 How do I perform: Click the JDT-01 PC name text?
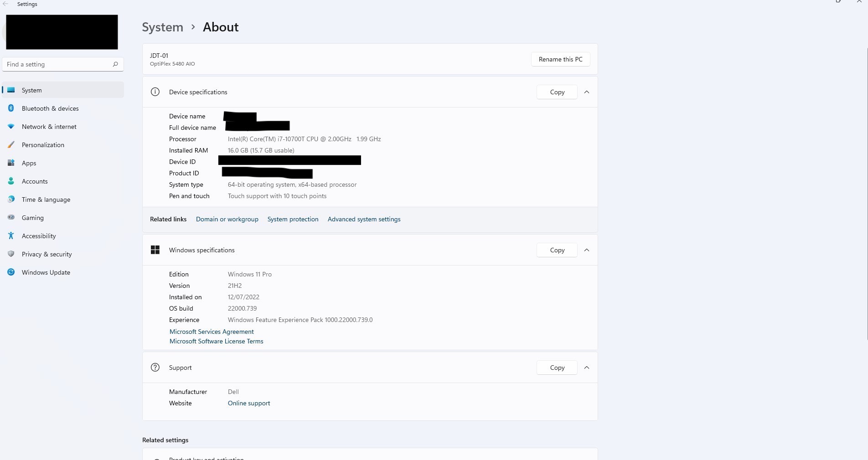pos(159,56)
